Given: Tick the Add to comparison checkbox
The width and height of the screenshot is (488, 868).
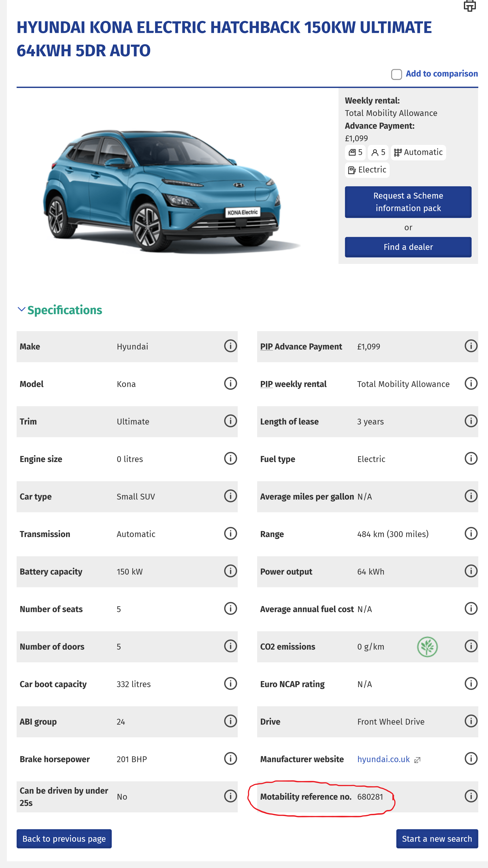Looking at the screenshot, I should (x=396, y=74).
